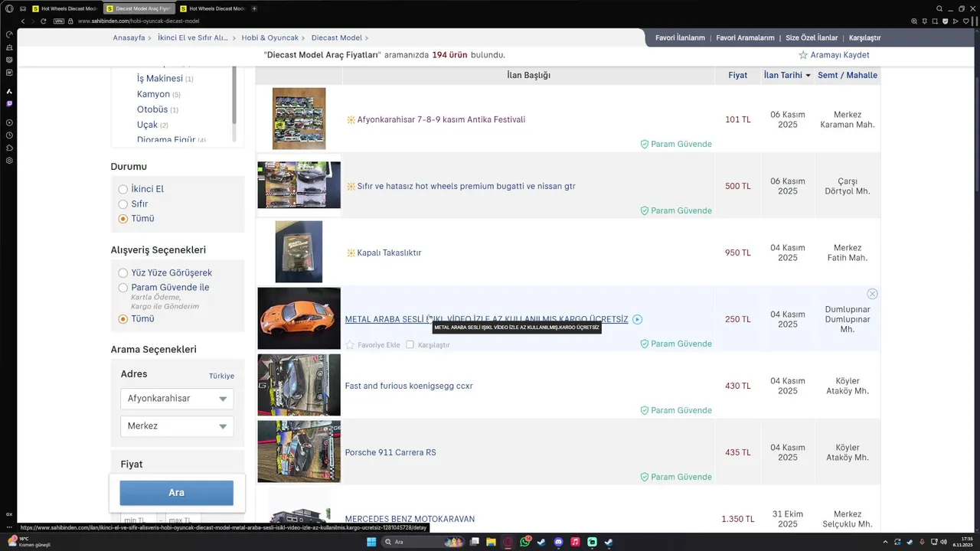The width and height of the screenshot is (980, 551).
Task: Click category list scrollbar
Action: pos(234,96)
